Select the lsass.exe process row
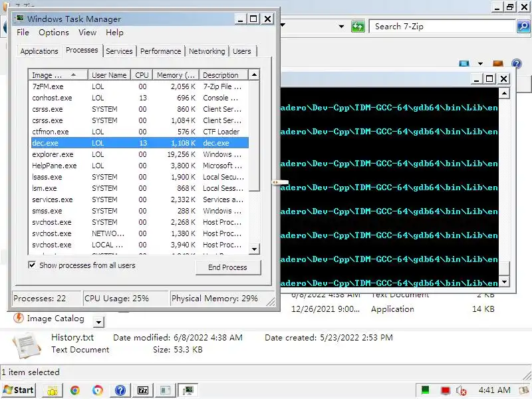 click(x=140, y=177)
